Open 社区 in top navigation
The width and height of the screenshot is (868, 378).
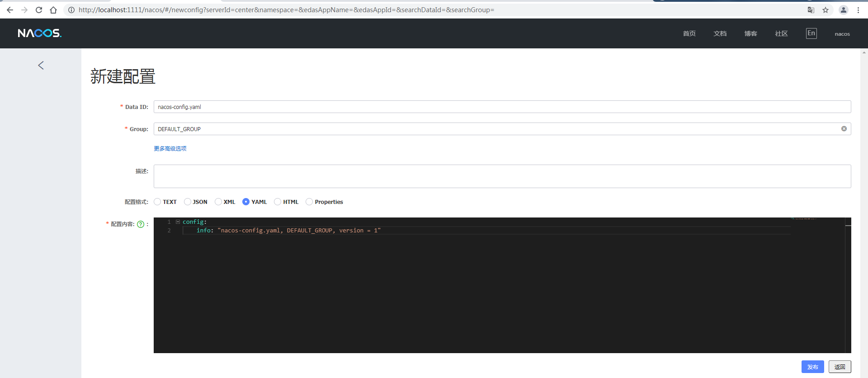782,33
